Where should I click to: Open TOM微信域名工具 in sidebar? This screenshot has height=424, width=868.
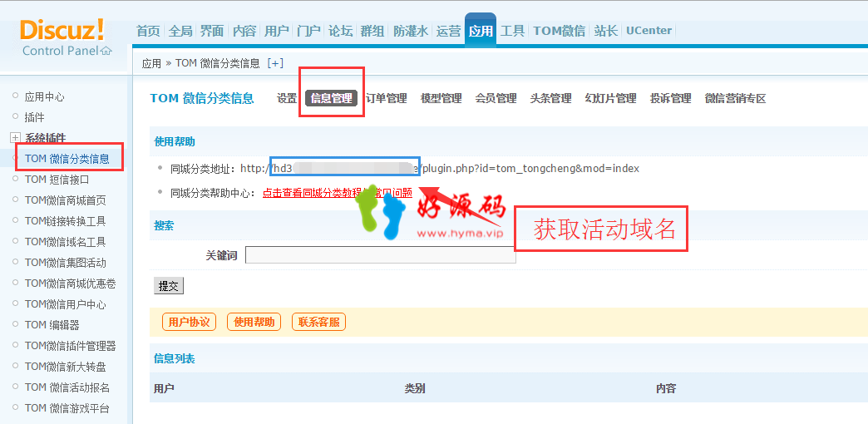pyautogui.click(x=66, y=242)
